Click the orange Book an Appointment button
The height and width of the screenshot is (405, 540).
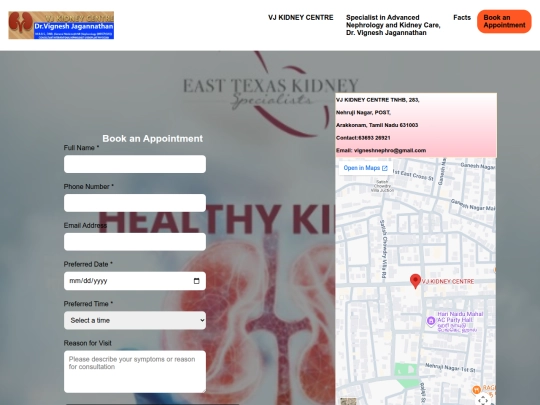click(x=504, y=21)
